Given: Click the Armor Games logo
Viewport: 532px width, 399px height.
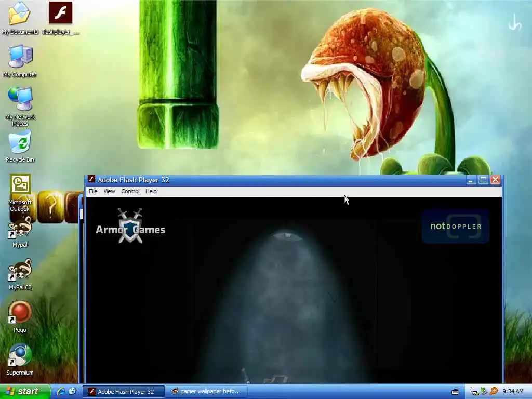Looking at the screenshot, I should coord(130,226).
